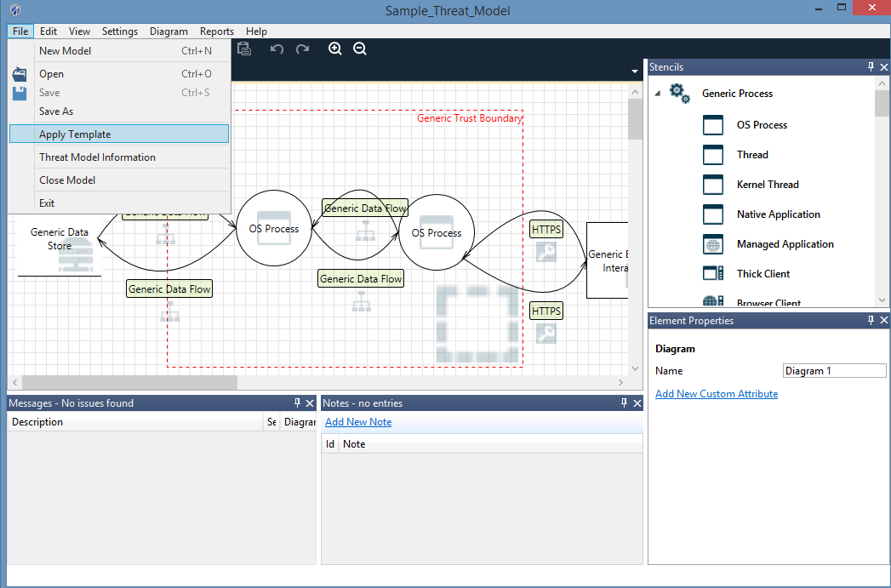Select the OS Process stencil icon
Screen dimensions: 891x588
point(712,125)
